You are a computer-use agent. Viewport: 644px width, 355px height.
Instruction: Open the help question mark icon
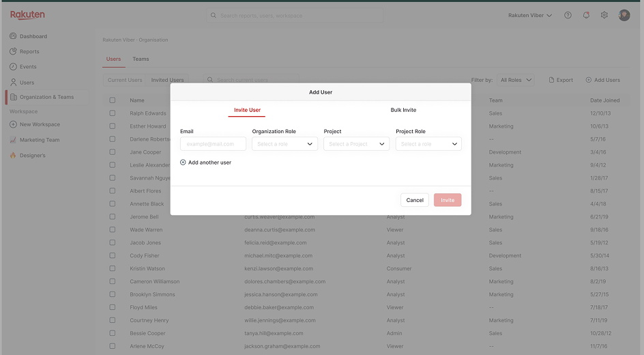[568, 15]
